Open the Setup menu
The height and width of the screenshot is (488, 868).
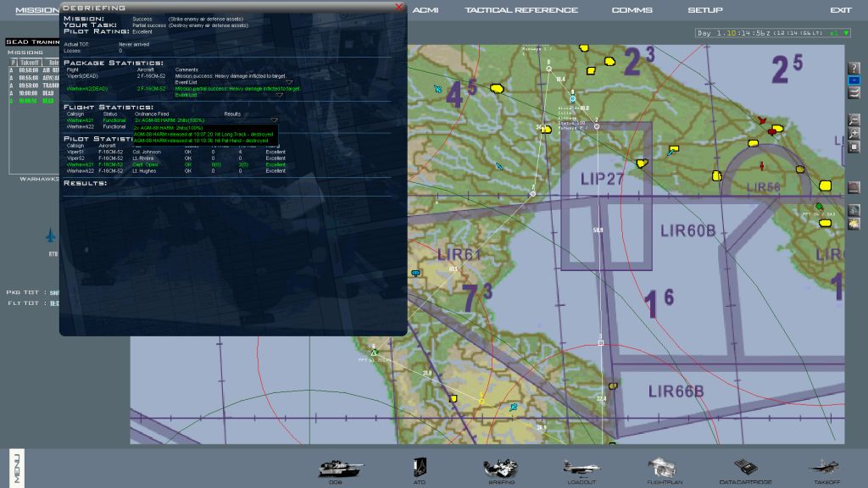tap(704, 10)
